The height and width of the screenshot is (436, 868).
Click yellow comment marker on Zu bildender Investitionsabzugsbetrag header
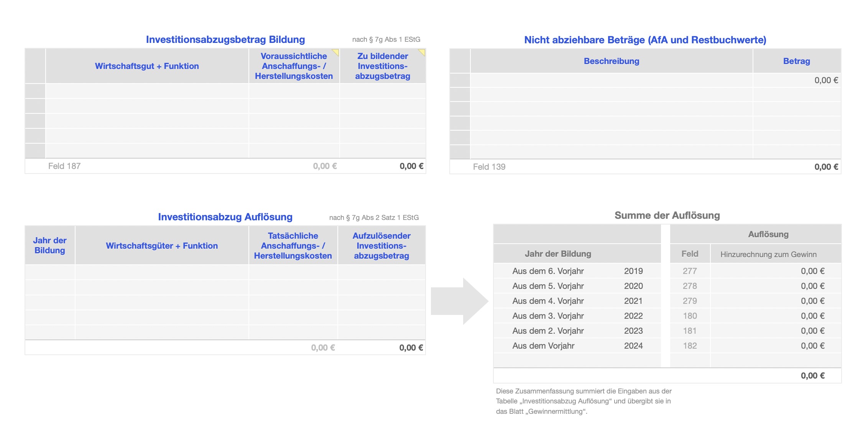coord(422,52)
